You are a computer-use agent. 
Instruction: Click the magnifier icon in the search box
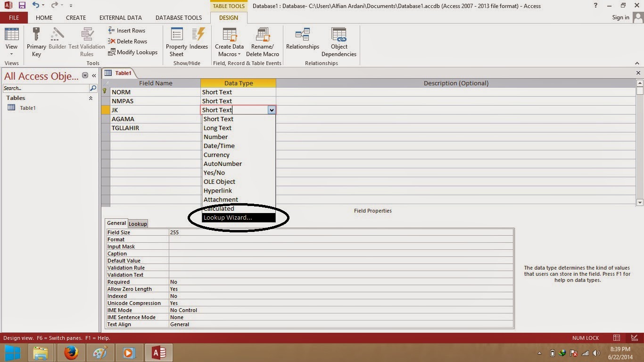tap(93, 88)
